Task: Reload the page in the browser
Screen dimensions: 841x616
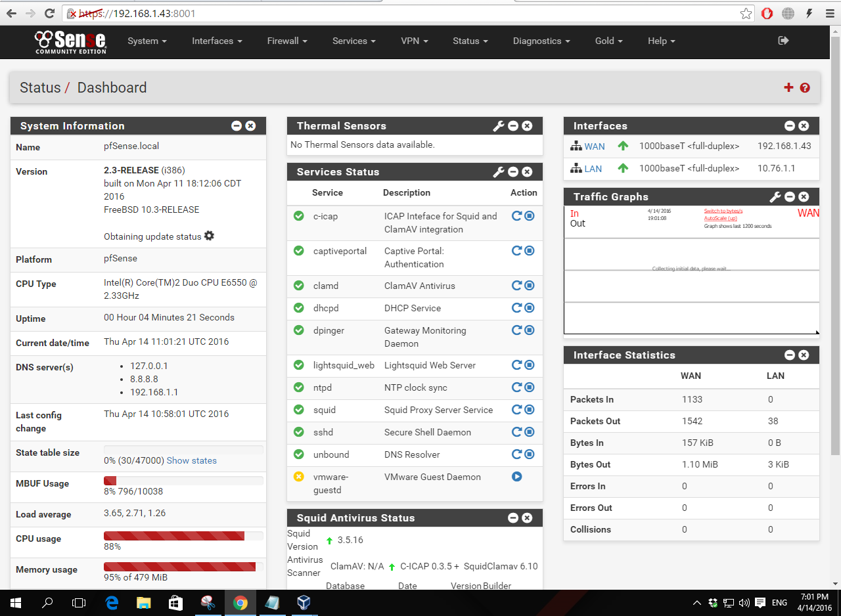Action: point(49,13)
